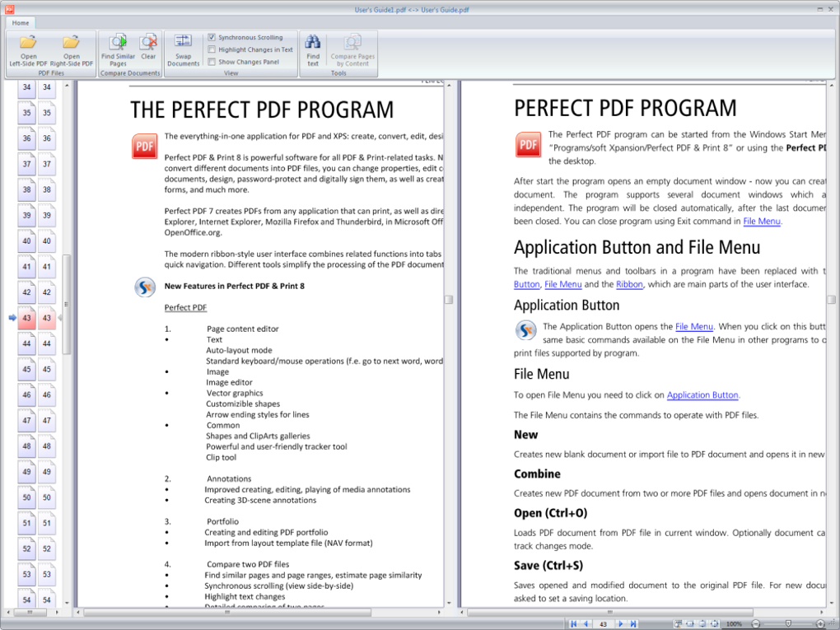
Task: Enable Show Changes Panel checkbox
Action: coord(212,62)
